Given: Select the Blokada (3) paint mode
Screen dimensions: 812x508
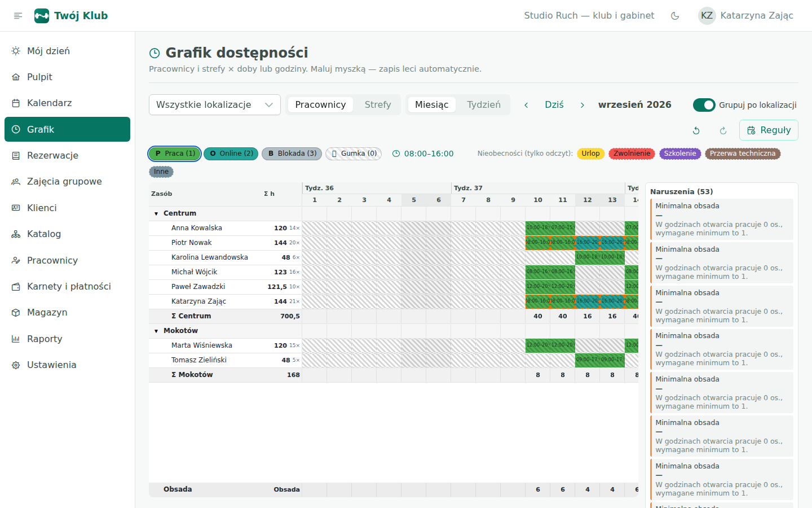Looking at the screenshot, I should pyautogui.click(x=292, y=154).
